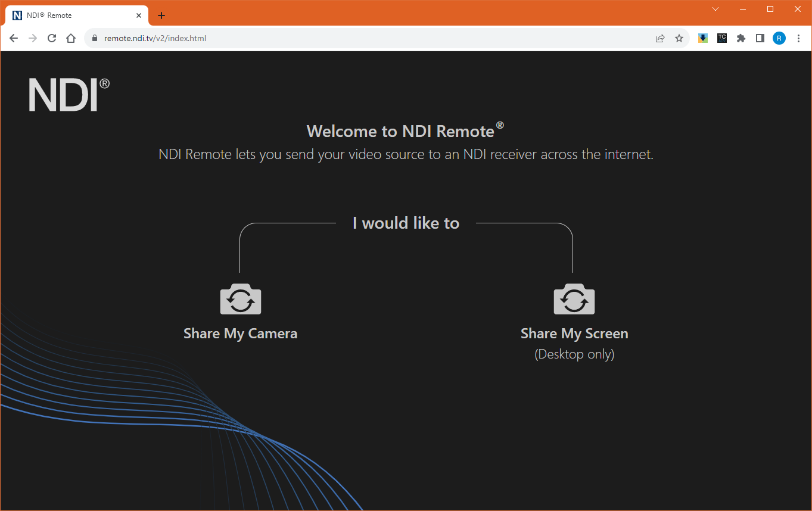Close the NDI® Remote tab

click(139, 15)
